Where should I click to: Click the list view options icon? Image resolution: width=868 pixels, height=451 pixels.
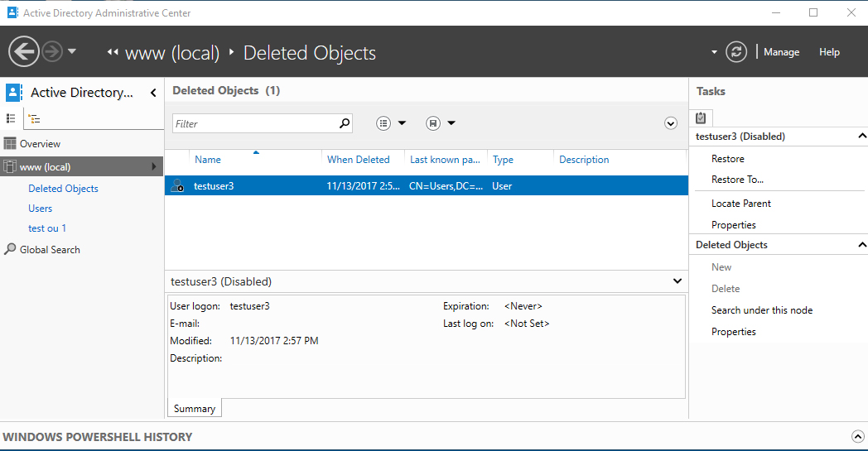click(x=383, y=123)
